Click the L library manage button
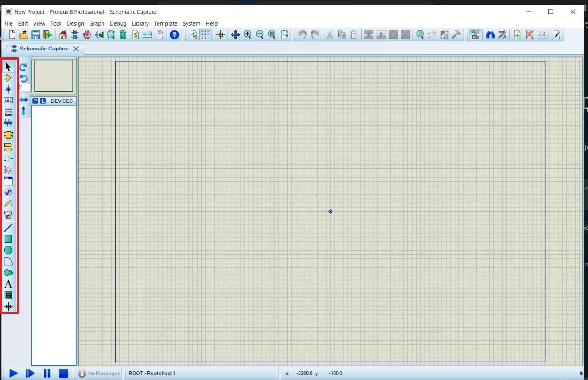The width and height of the screenshot is (588, 380). point(43,101)
